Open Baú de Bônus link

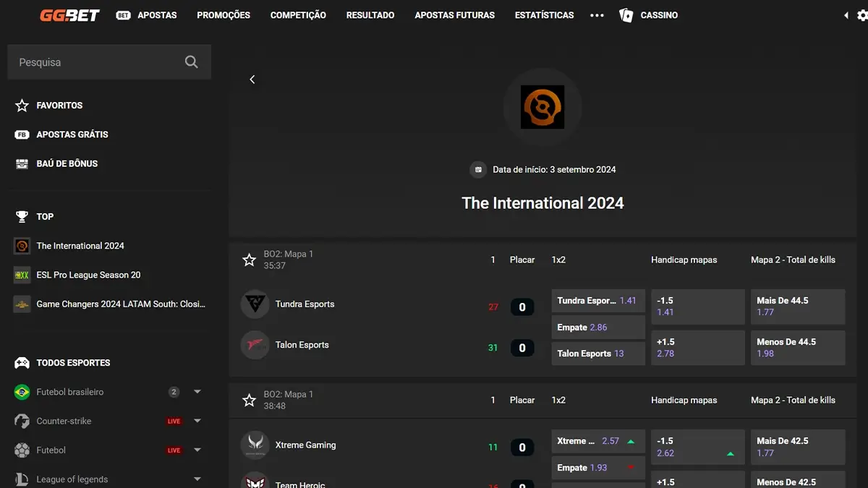[67, 163]
